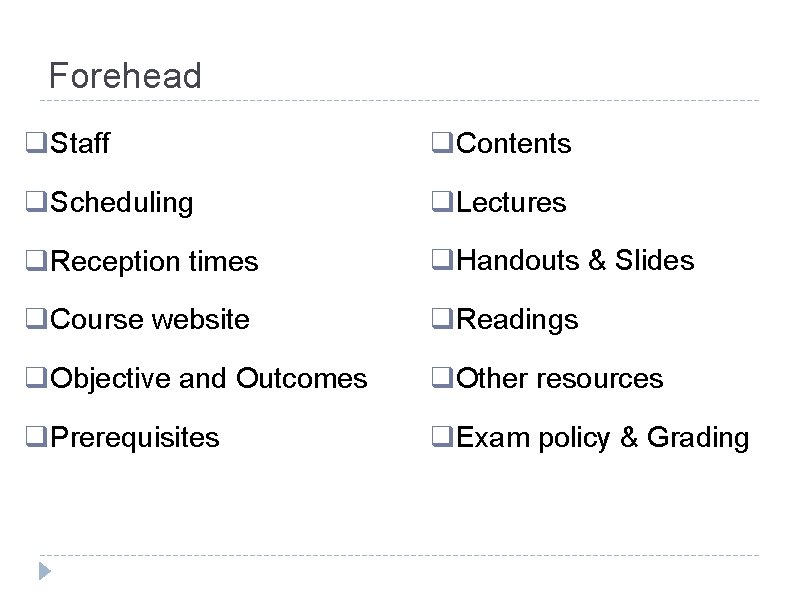Select the Exam policy & Grading text
This screenshot has width=800, height=600.
[x=603, y=438]
